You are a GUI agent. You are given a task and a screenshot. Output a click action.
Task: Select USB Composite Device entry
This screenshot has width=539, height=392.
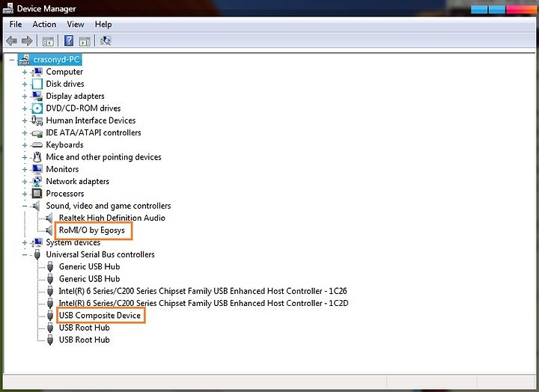pyautogui.click(x=100, y=316)
